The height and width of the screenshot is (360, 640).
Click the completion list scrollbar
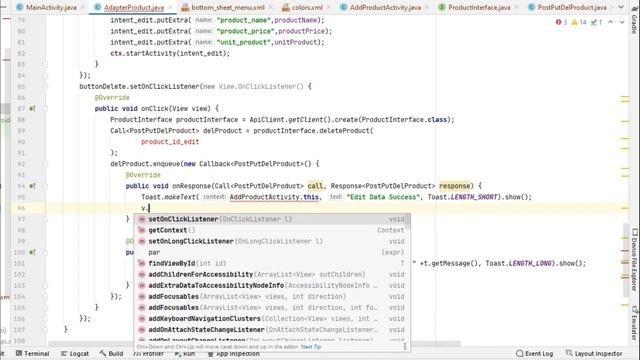409,222
